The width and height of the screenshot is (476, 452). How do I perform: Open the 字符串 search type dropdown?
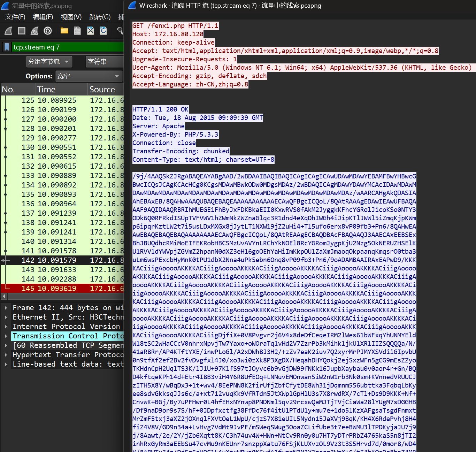tap(105, 62)
